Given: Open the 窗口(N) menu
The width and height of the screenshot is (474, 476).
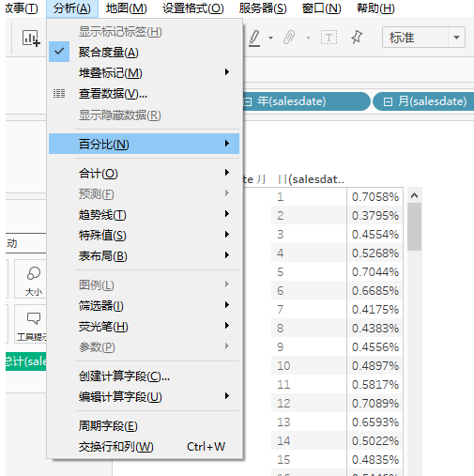Looking at the screenshot, I should [x=322, y=8].
